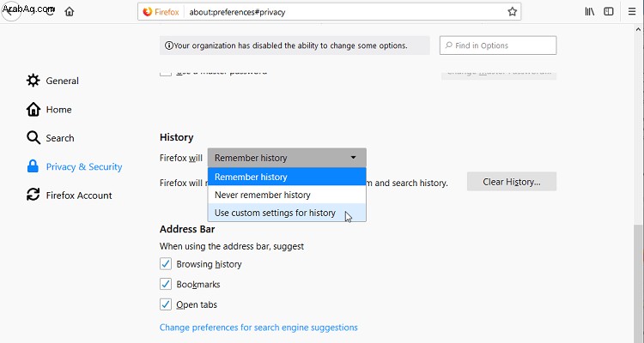Open Home settings category

click(x=49, y=110)
